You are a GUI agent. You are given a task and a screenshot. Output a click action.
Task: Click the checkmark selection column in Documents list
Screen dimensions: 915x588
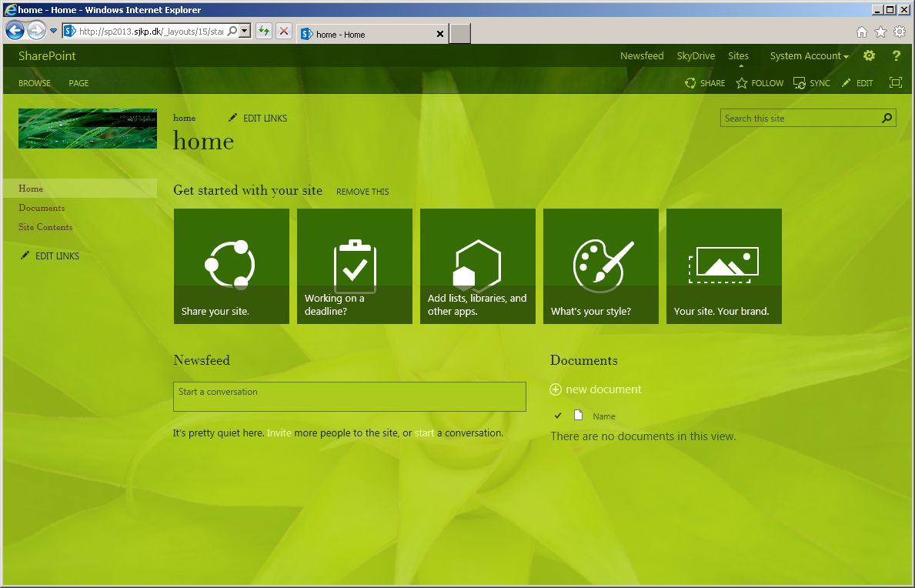pos(558,416)
